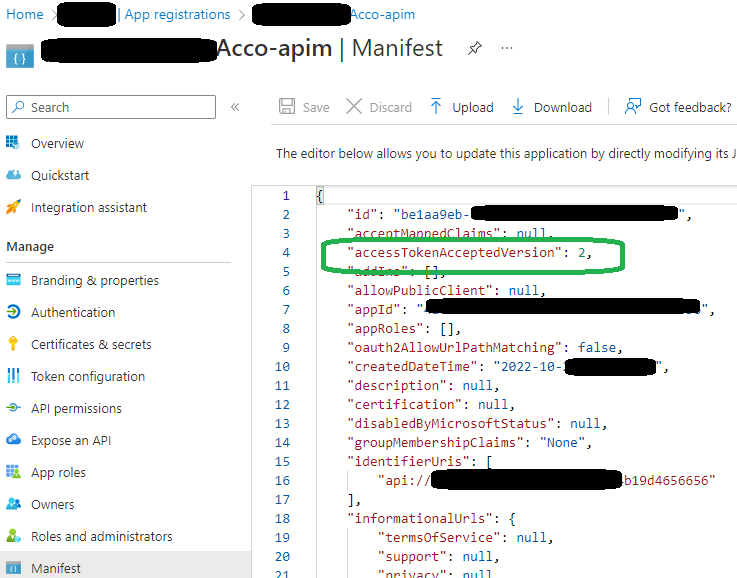737x578 pixels.
Task: Click the "termsOfService": null line
Action: (466, 537)
